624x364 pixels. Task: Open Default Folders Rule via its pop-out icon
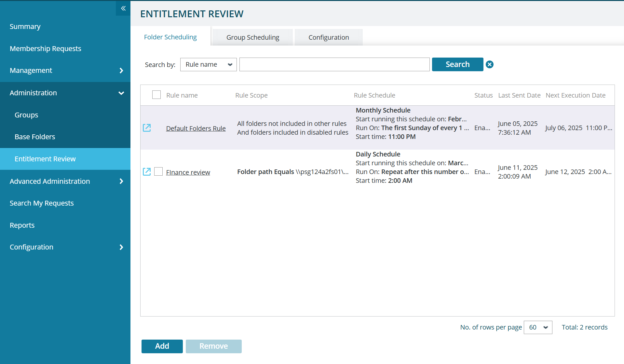tap(147, 128)
